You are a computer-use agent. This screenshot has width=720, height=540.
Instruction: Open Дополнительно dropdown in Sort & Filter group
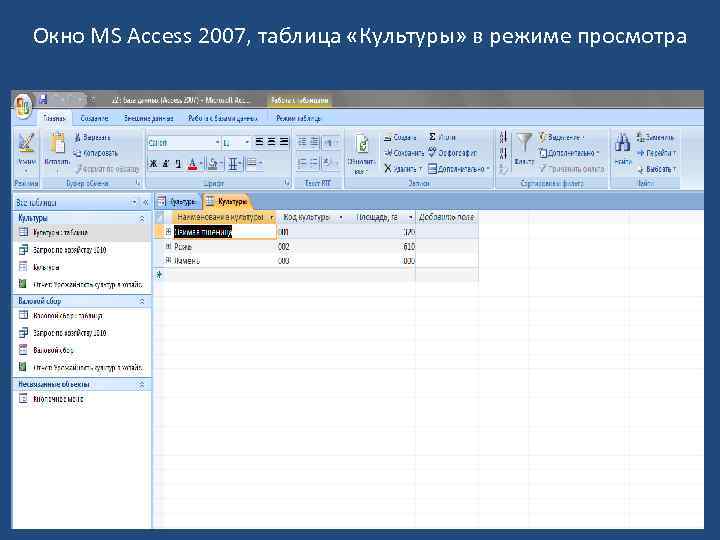570,153
